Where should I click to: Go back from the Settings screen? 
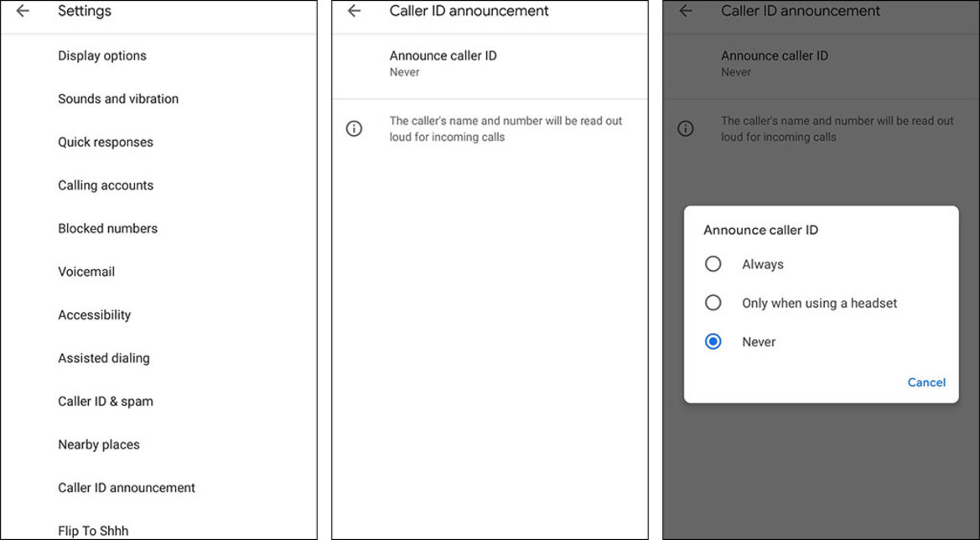coord(23,11)
